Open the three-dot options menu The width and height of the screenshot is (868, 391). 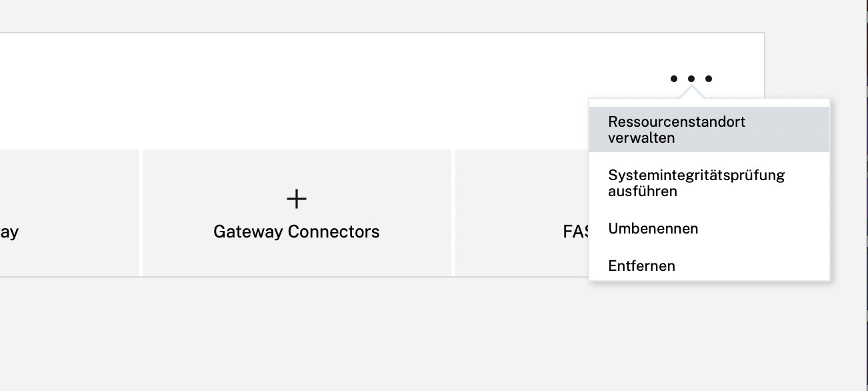(691, 79)
